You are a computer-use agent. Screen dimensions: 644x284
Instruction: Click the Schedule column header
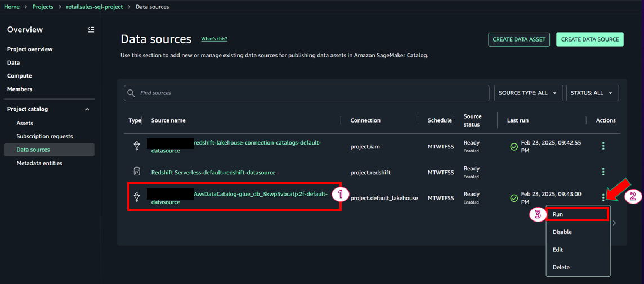[440, 120]
